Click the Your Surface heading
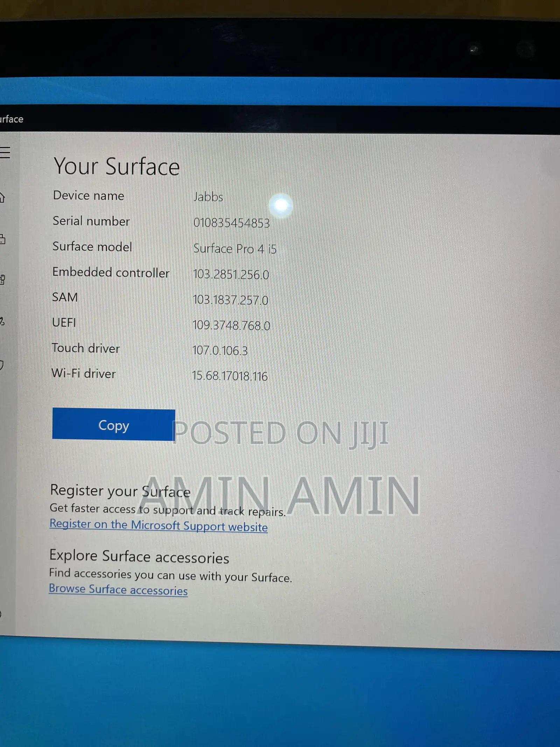This screenshot has height=747, width=560. [117, 166]
